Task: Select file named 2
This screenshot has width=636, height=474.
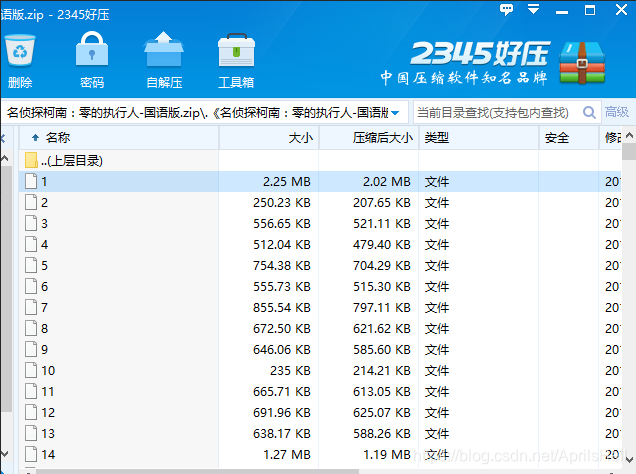Action: click(x=44, y=202)
